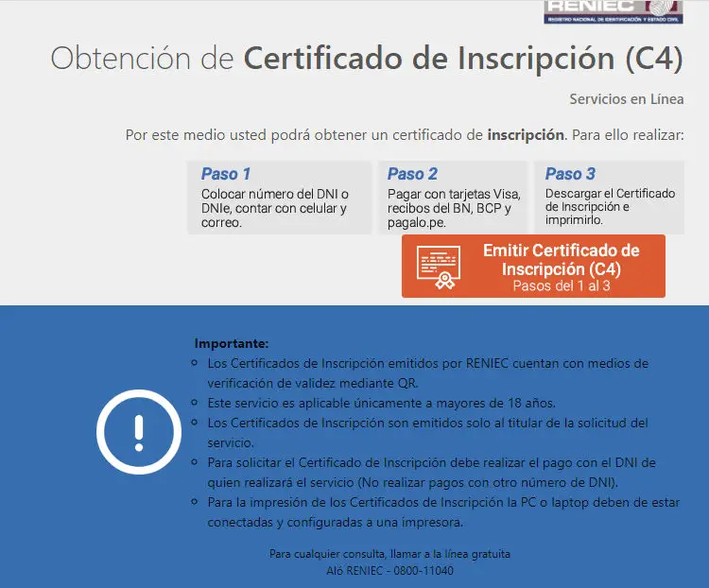Viewport: 709px width, 588px height.
Task: Click the "Pasos del 1 al 3" subtitle
Action: pyautogui.click(x=561, y=285)
